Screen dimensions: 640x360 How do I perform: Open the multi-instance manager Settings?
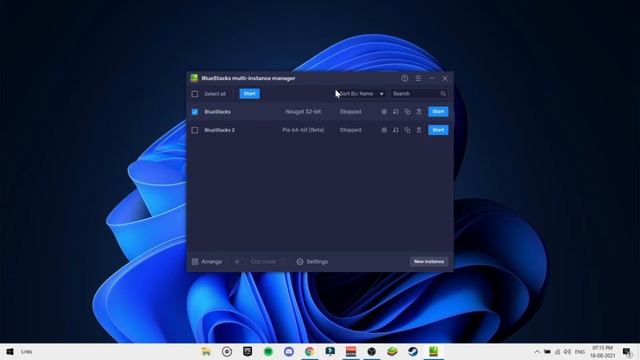click(x=312, y=262)
